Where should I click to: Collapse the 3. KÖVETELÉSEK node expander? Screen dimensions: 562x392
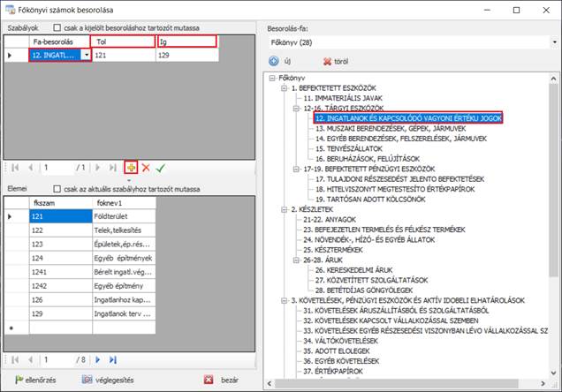click(x=285, y=300)
